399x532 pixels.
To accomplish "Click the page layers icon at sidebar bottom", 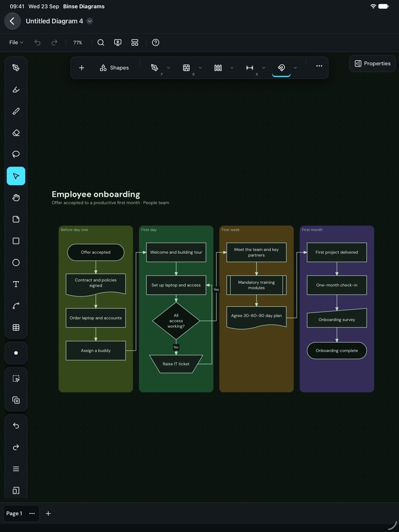I will coord(16,491).
